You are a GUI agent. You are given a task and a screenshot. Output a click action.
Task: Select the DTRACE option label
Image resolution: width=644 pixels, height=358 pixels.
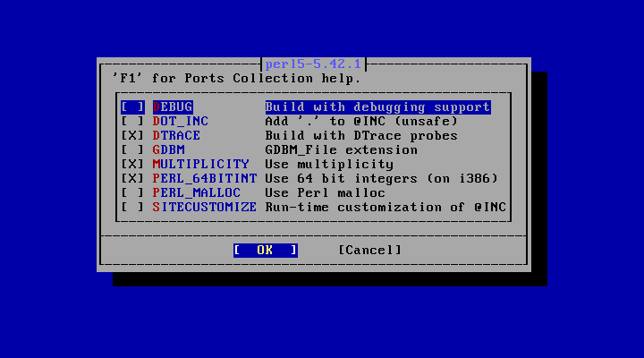pos(176,136)
